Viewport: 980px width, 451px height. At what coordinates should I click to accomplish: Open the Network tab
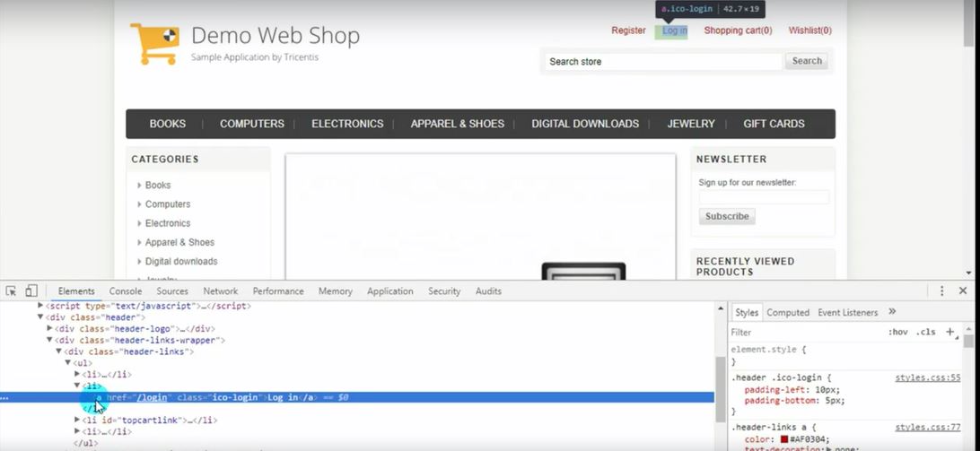[x=221, y=291]
